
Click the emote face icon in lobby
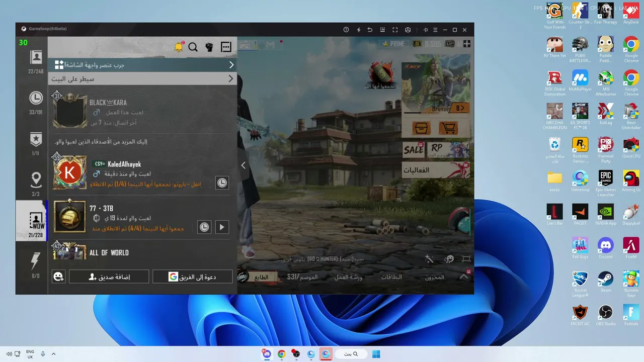(x=449, y=259)
